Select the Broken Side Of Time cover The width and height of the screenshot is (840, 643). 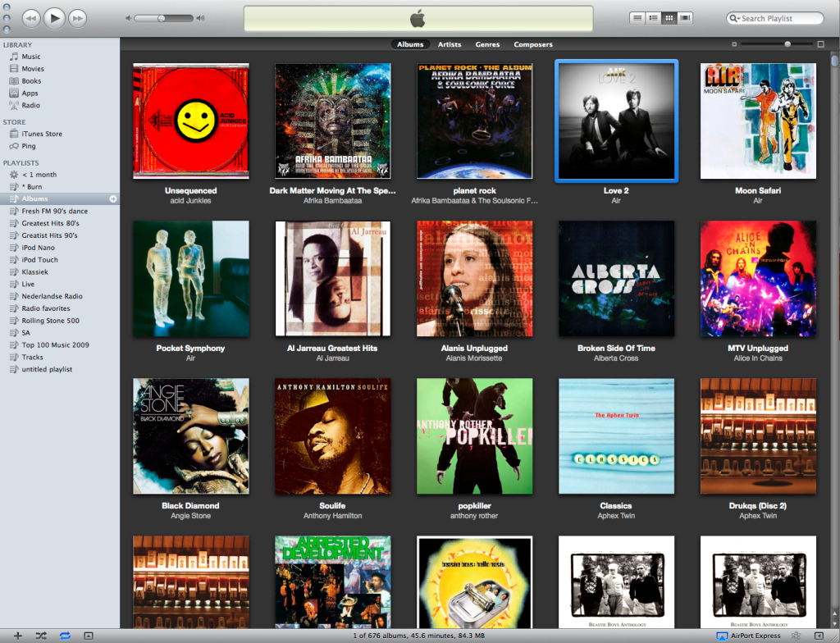tap(616, 279)
